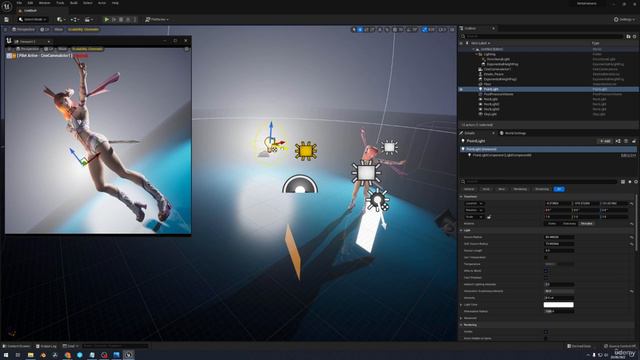
Task: Click viewport layout maximize icon
Action: (x=452, y=29)
